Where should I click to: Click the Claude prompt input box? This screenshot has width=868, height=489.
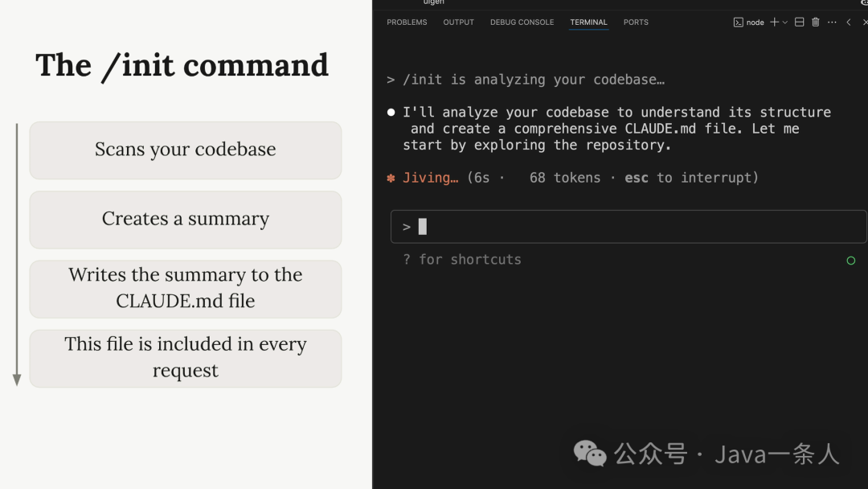click(x=627, y=227)
